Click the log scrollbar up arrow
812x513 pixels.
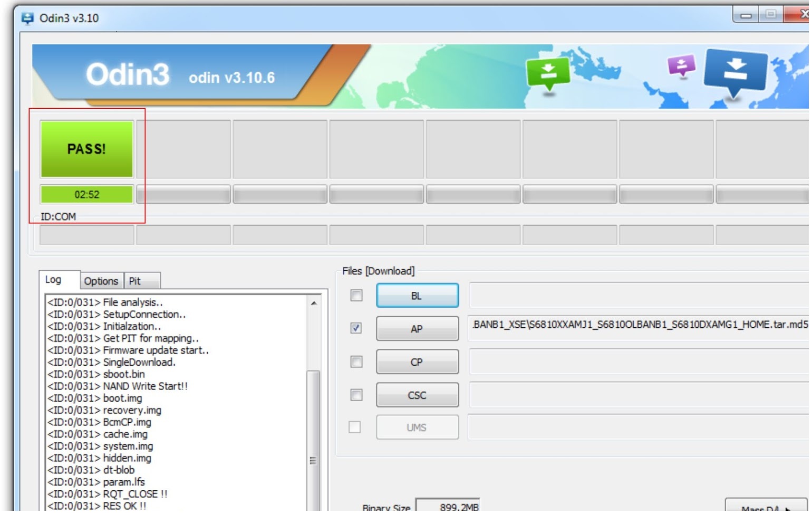click(x=313, y=303)
